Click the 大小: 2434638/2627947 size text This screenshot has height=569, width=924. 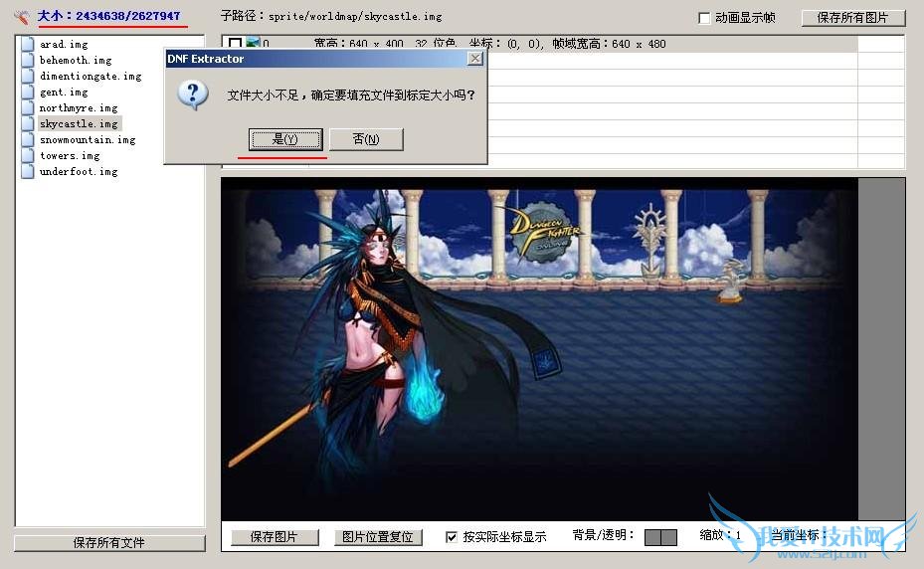tap(109, 17)
